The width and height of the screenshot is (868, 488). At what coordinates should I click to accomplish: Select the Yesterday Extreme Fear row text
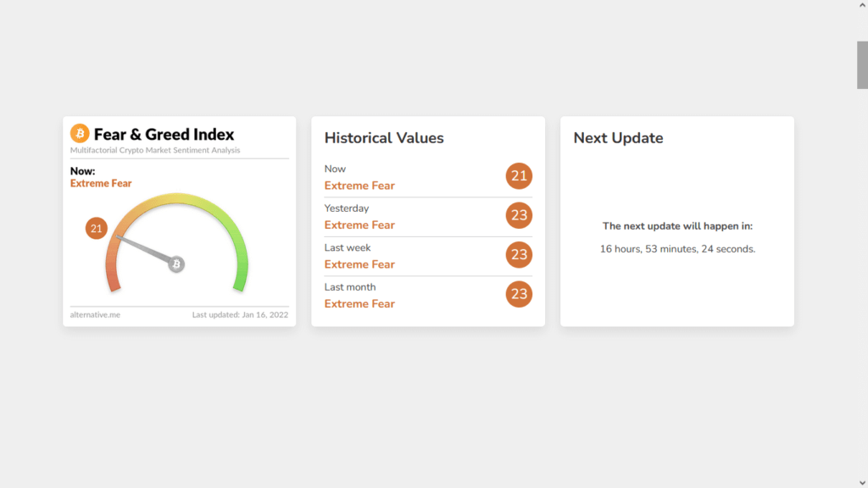coord(359,225)
